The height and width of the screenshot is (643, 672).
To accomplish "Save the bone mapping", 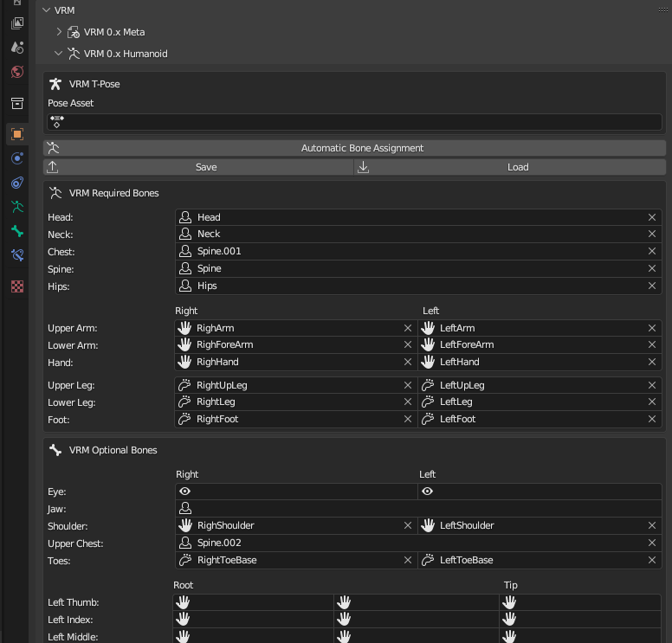I will (198, 167).
